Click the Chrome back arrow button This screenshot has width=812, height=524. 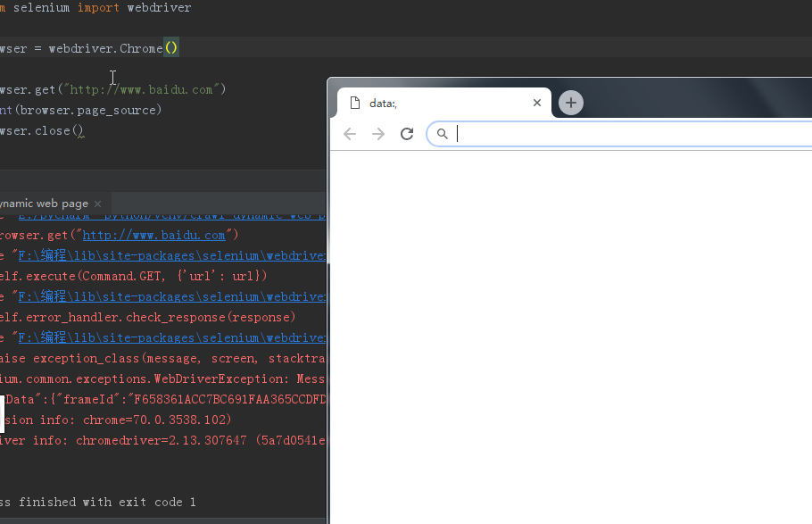point(350,134)
